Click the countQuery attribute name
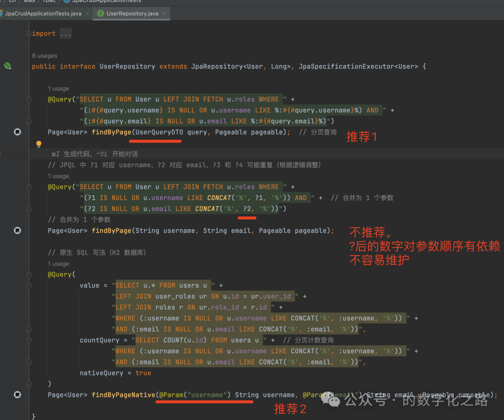 tap(99, 340)
